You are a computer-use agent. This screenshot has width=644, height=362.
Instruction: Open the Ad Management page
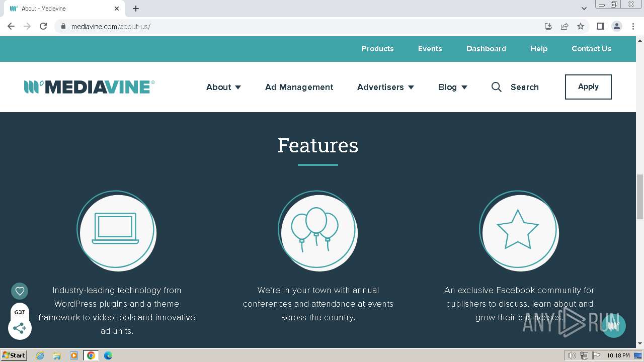pos(299,87)
